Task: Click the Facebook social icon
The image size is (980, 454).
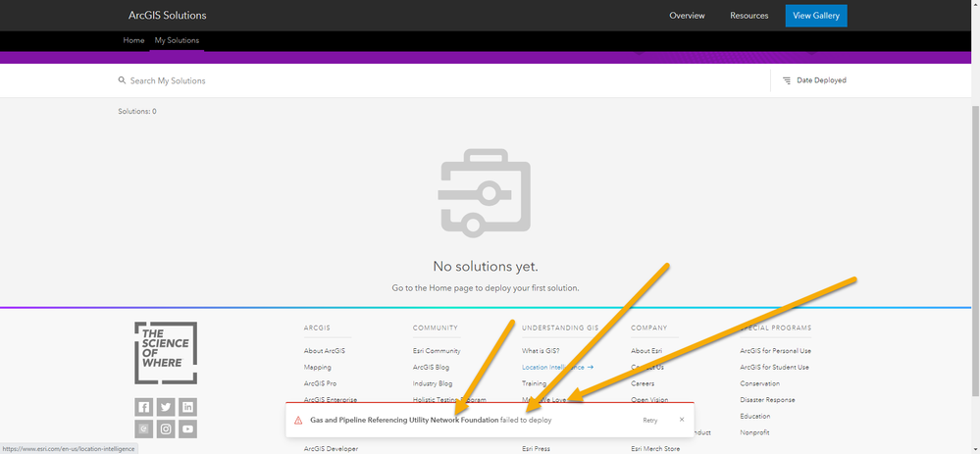Action: tap(144, 407)
